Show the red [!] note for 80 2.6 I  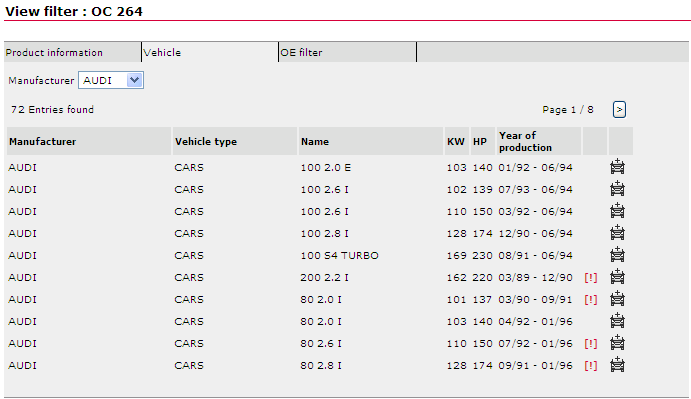click(591, 344)
